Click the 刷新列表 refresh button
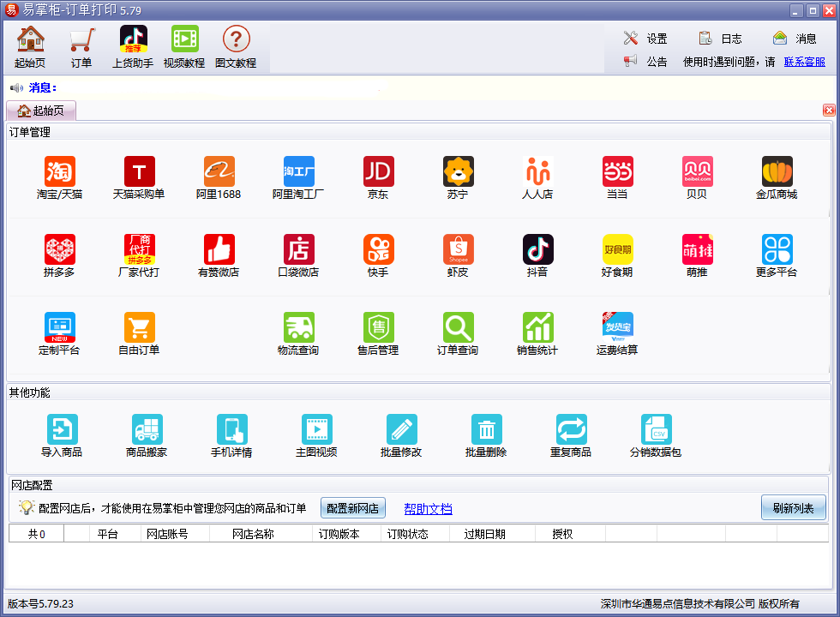Image resolution: width=840 pixels, height=617 pixels. [794, 507]
